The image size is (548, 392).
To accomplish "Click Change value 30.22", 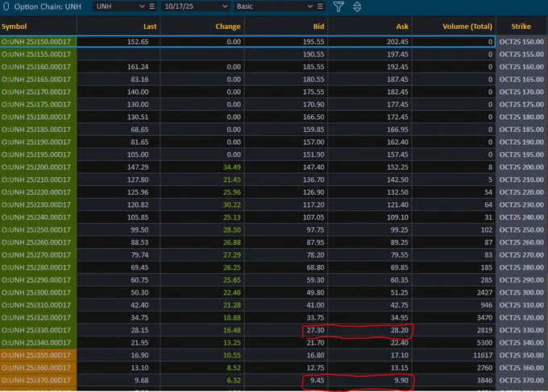I will tap(232, 205).
